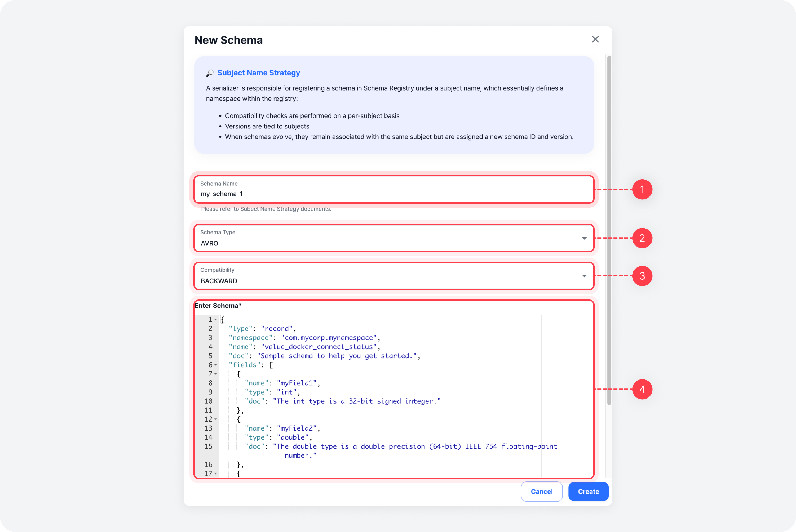The height and width of the screenshot is (532, 796).
Task: Open the Subject Name Strategy link
Action: click(259, 73)
